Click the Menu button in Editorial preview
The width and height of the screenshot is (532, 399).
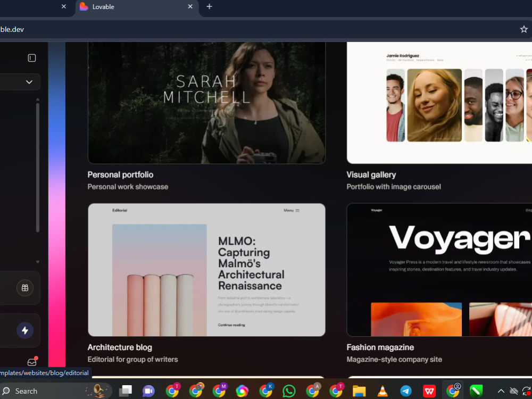pyautogui.click(x=292, y=210)
